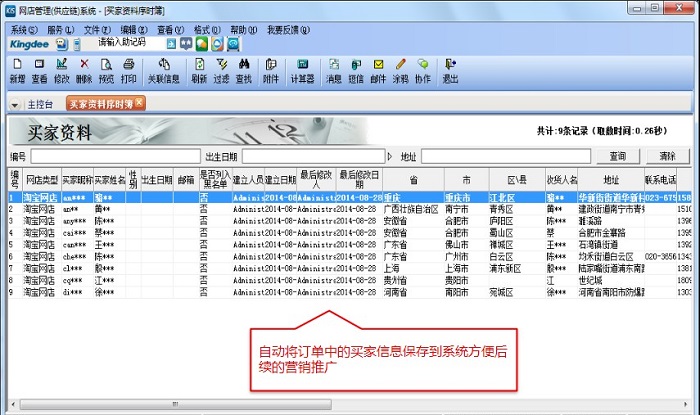Open the 编辑(E) menu
Screen dimensions: 700x415
[134, 30]
